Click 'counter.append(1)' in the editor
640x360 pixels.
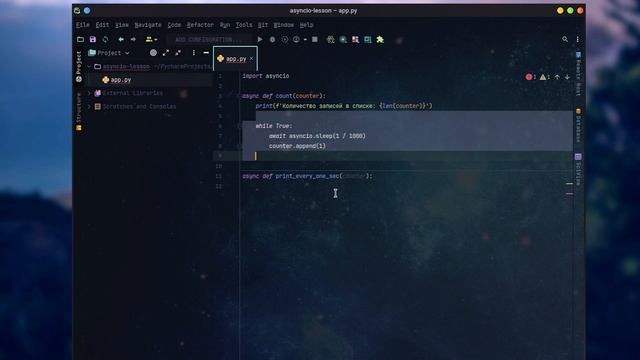click(297, 146)
